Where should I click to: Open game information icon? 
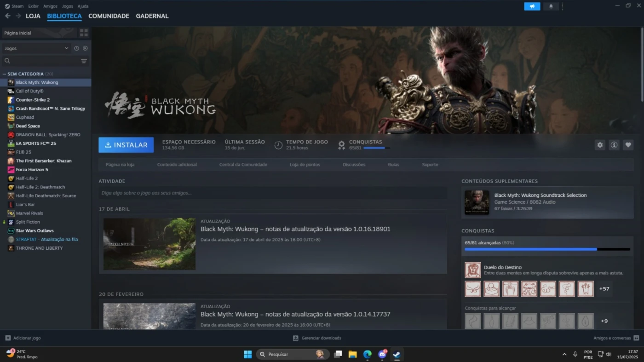pyautogui.click(x=614, y=145)
